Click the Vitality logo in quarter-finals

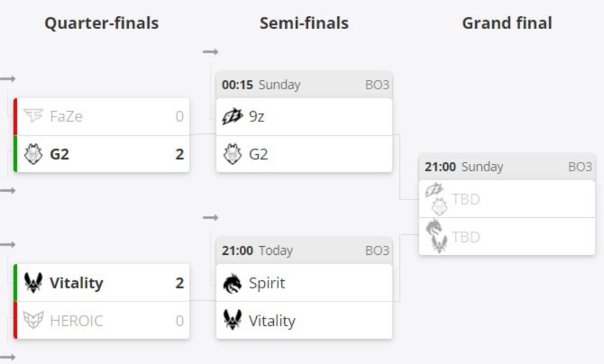tap(33, 283)
